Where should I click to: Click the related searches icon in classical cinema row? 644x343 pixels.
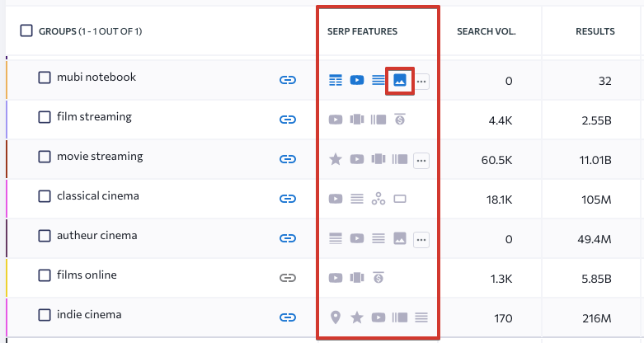pyautogui.click(x=378, y=199)
